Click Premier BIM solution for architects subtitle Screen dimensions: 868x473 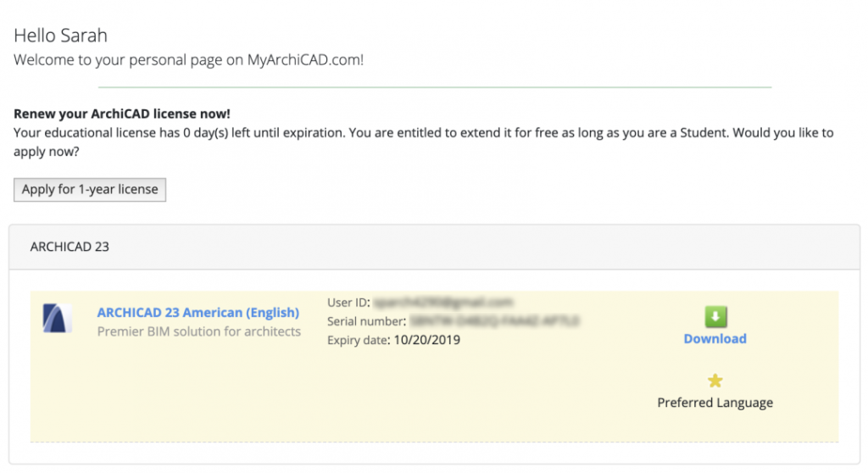199,331
